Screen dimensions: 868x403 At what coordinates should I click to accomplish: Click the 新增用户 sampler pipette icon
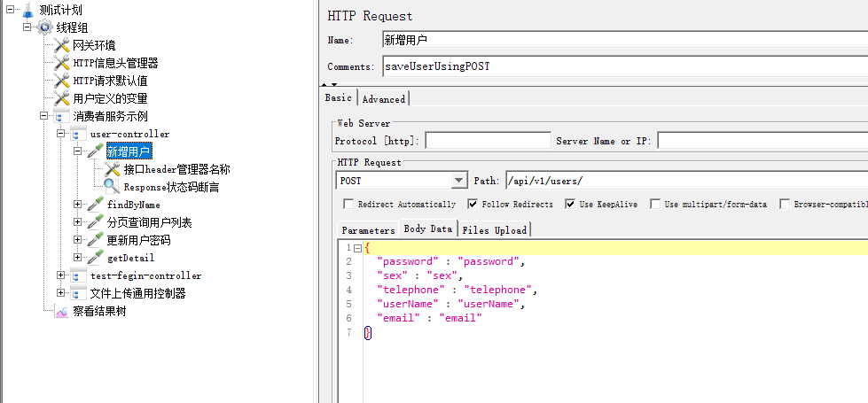[x=95, y=151]
